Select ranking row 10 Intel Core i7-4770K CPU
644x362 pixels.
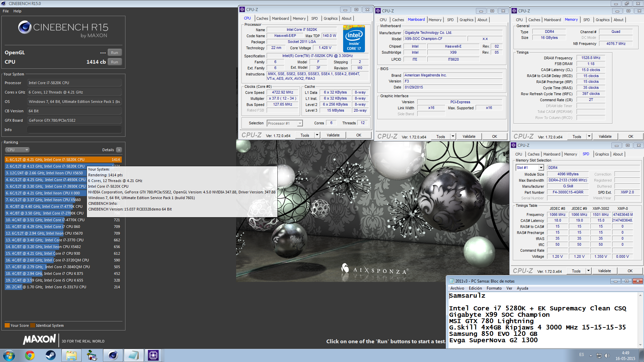click(63, 220)
